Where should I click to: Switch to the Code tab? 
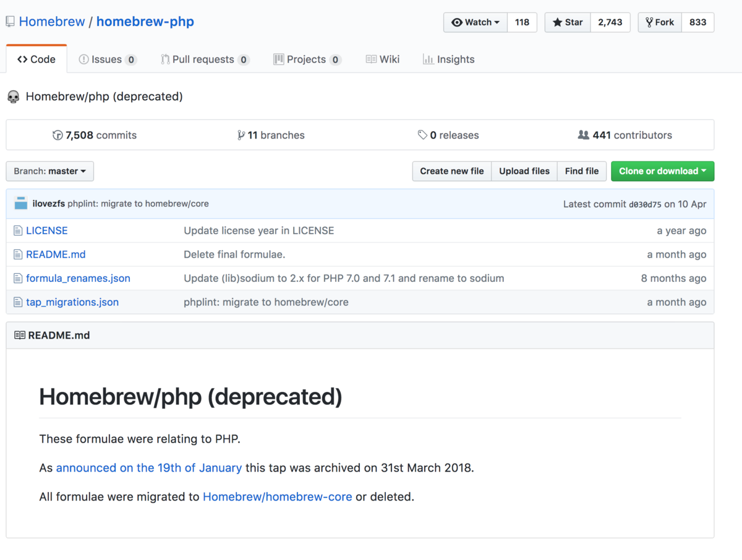coord(36,59)
